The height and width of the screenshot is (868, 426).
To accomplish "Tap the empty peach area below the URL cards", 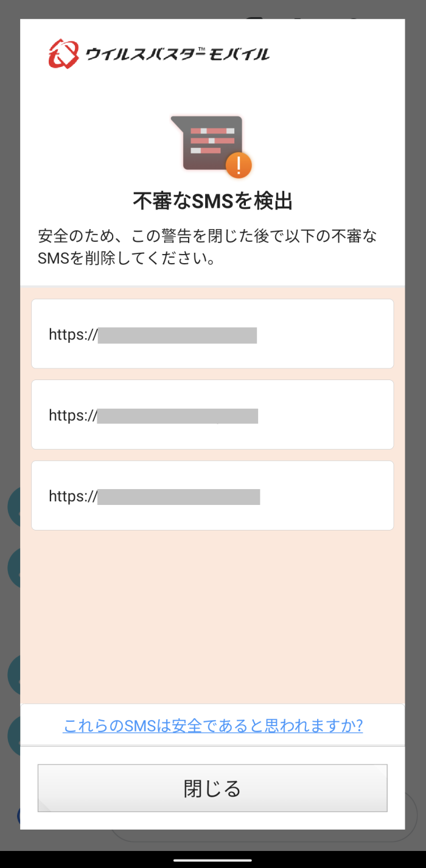I will pos(212,615).
